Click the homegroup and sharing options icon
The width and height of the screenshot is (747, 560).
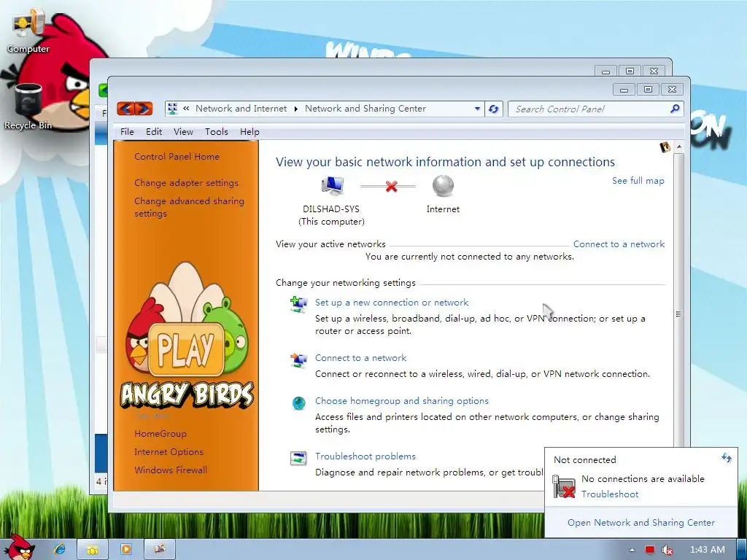point(298,403)
